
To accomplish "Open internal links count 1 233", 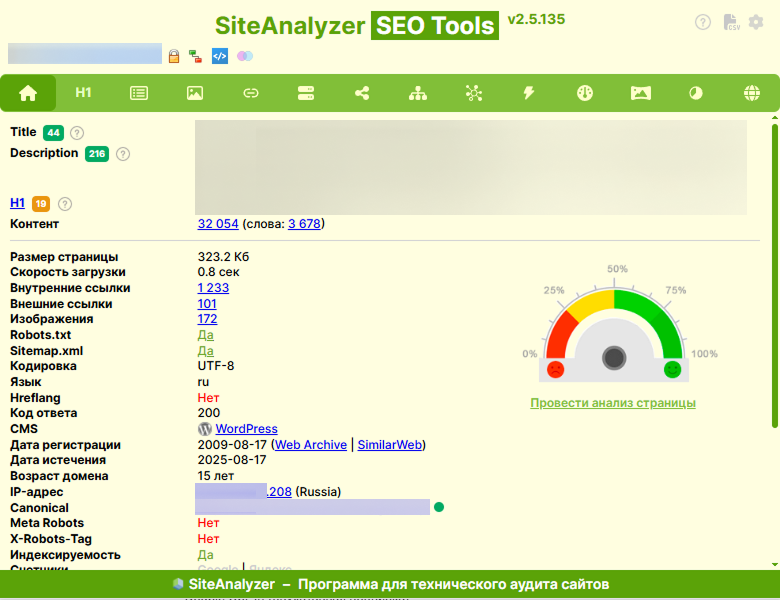I will pos(213,288).
